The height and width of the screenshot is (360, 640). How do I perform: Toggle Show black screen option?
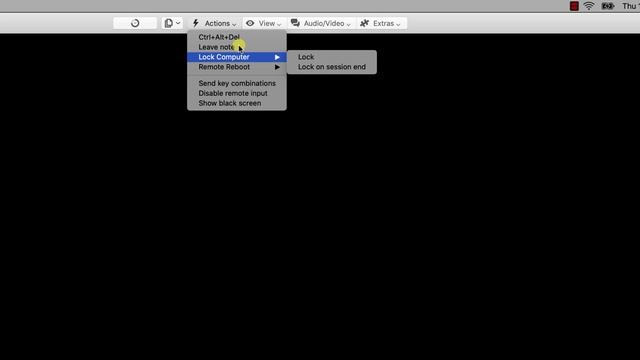point(237,103)
